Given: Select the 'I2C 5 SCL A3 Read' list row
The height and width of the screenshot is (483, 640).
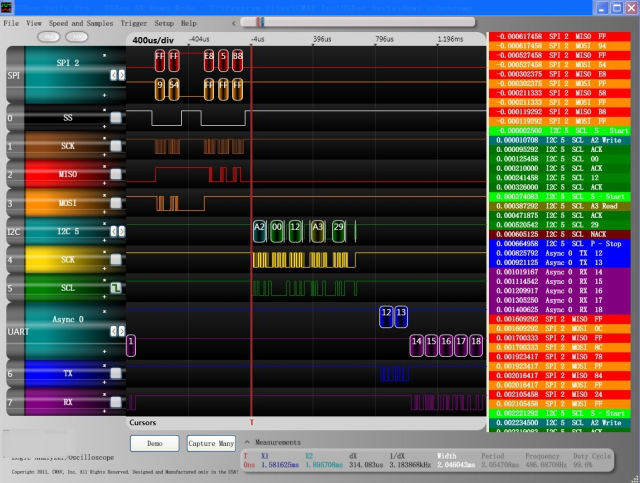Looking at the screenshot, I should (x=560, y=206).
